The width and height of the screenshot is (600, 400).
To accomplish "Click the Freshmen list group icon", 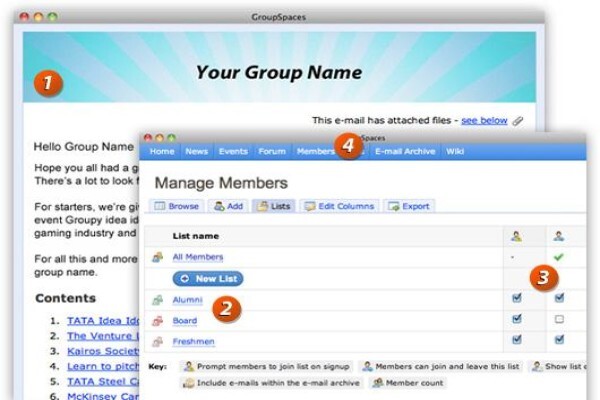I will click(158, 341).
